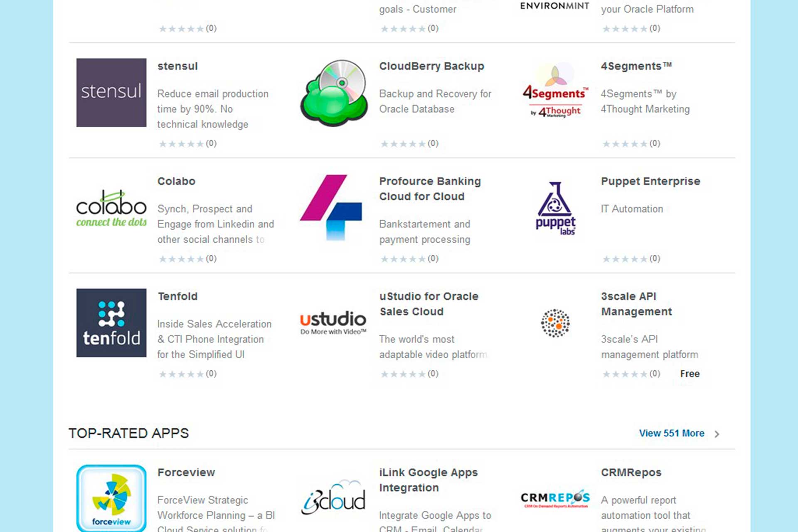
Task: Open the Puppet Enterprise title
Action: click(x=650, y=181)
